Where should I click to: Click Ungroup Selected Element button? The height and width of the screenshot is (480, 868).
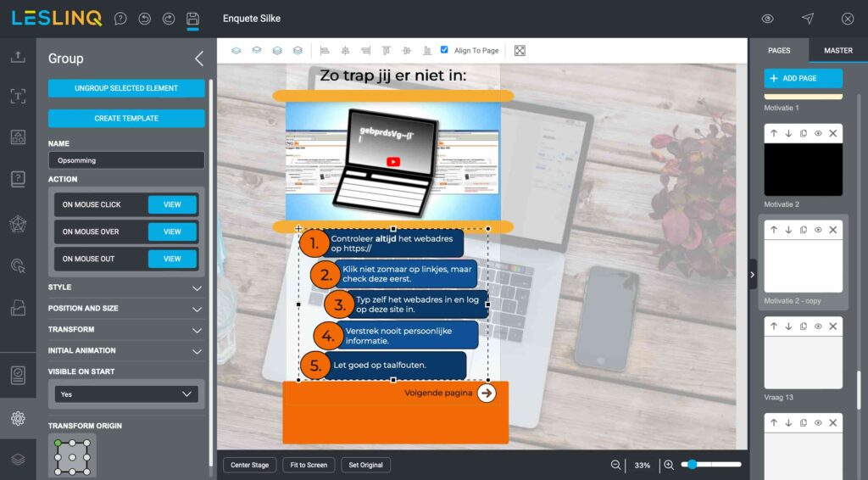click(x=126, y=88)
